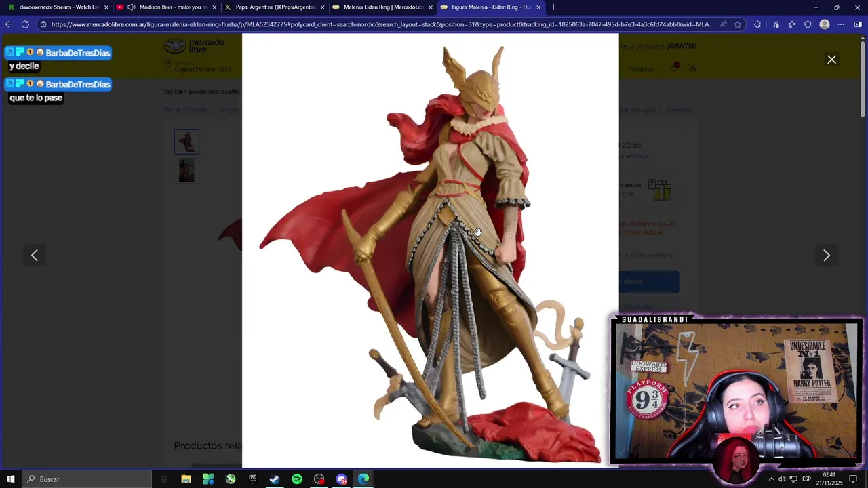Click the Buscar taskbar search box
Viewport: 868px width, 488px height.
click(x=87, y=479)
